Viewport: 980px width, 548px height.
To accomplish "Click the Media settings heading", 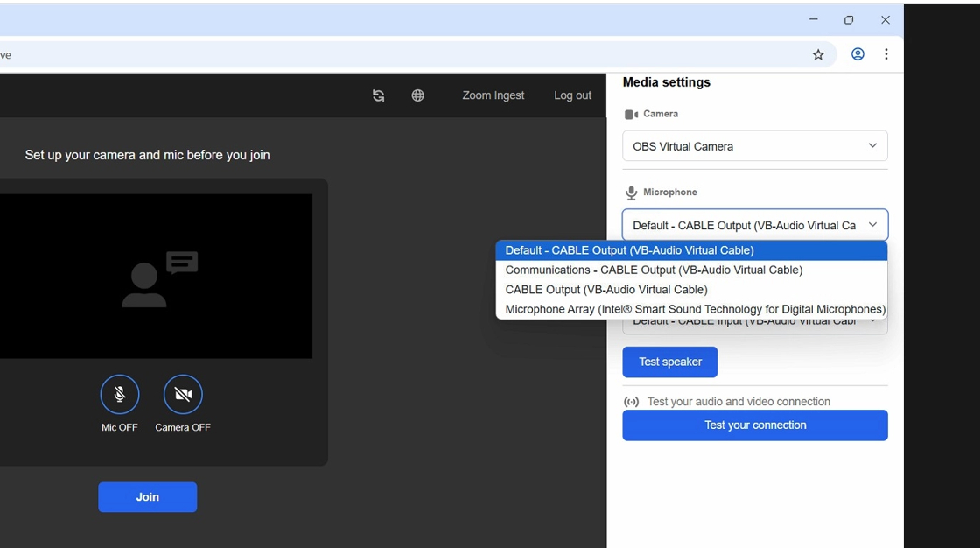I will click(666, 82).
